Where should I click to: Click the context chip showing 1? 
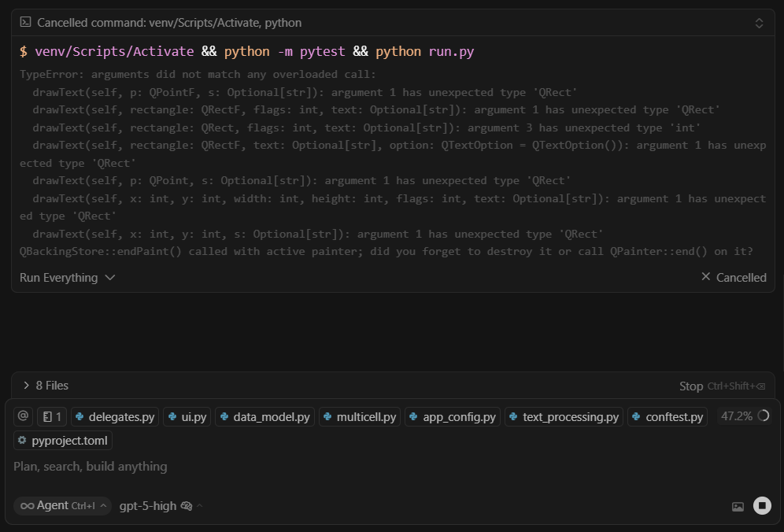pyautogui.click(x=53, y=416)
